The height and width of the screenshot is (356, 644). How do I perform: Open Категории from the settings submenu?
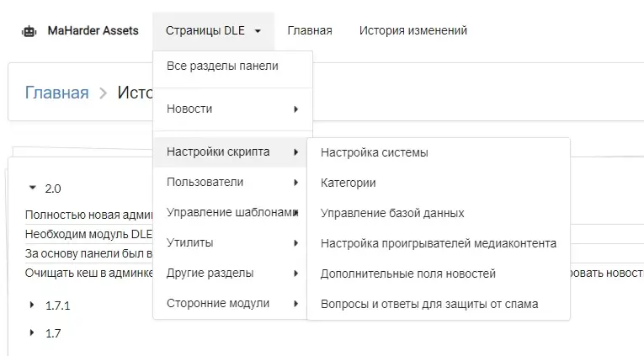349,183
